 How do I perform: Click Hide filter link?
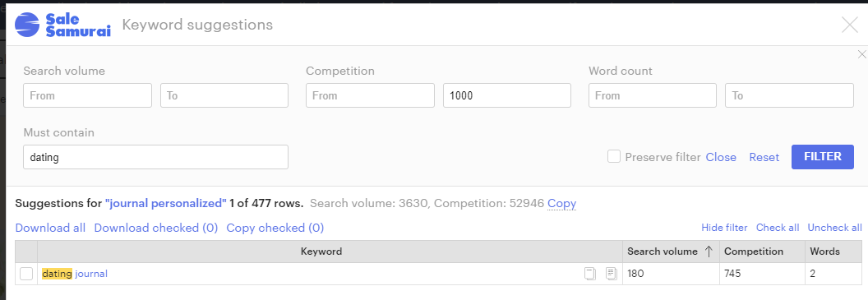(x=724, y=228)
